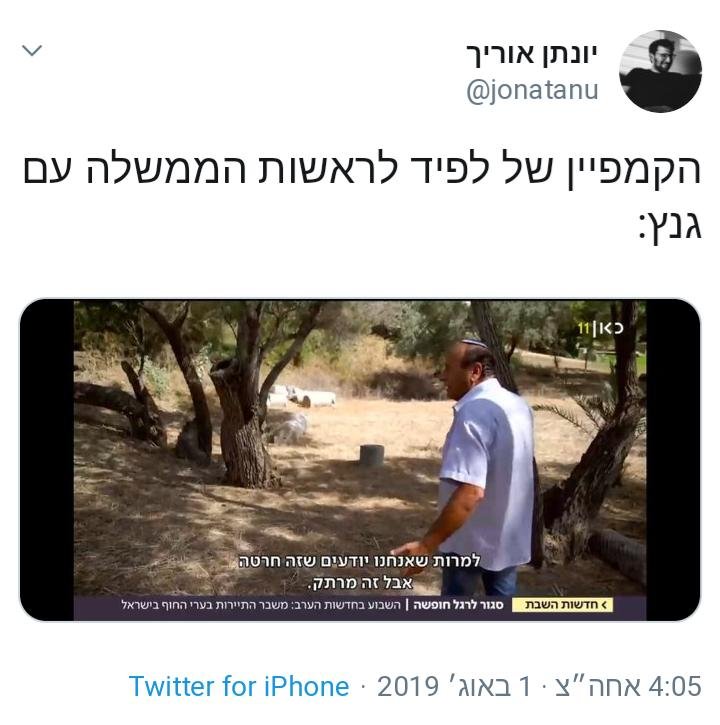Tap the subtitle line למרות שאנחנו יודעים שזה חרטה
Viewport: 720px width, 725px height.
[x=359, y=561]
